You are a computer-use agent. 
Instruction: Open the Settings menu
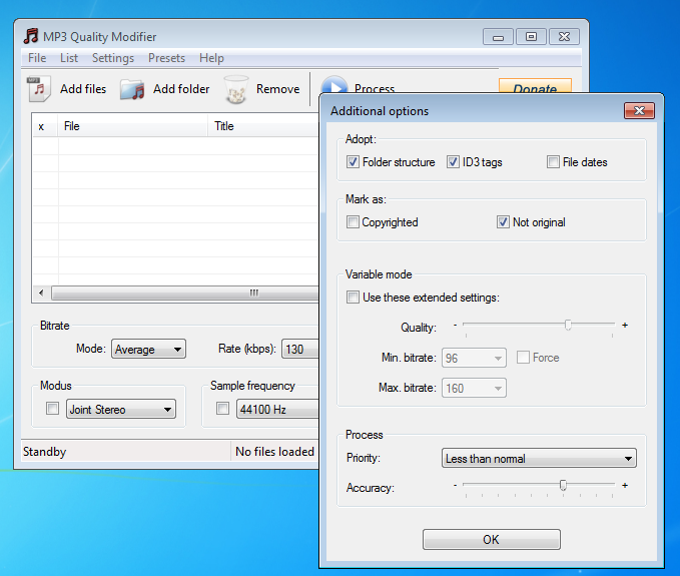click(x=113, y=58)
